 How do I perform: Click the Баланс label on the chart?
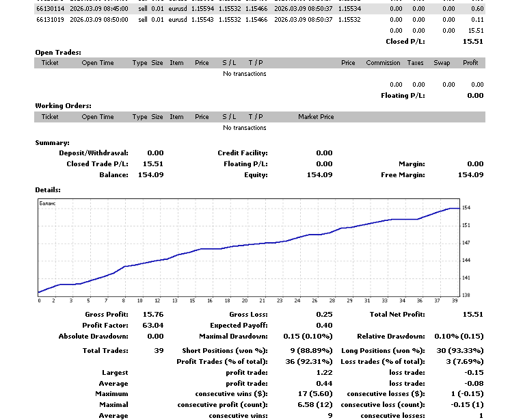[x=48, y=204]
